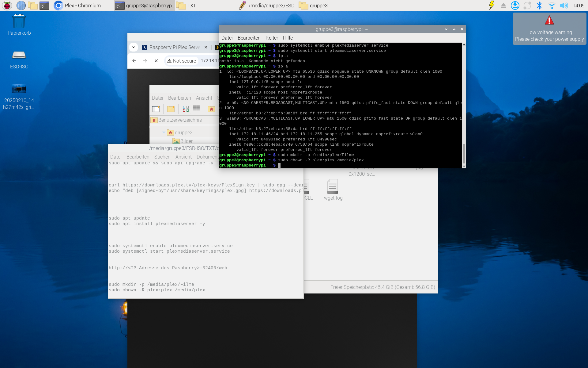Collapse the gruppe3 tree node
The image size is (588, 368).
pos(164,132)
